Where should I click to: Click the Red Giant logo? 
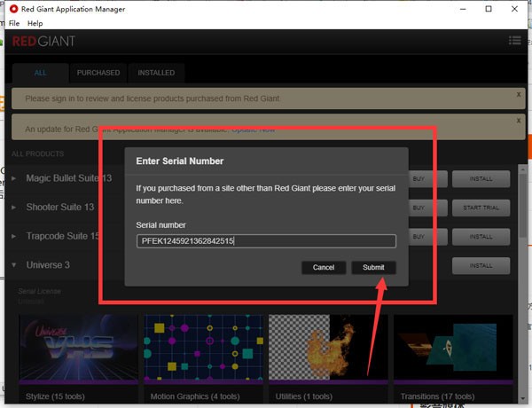(43, 41)
